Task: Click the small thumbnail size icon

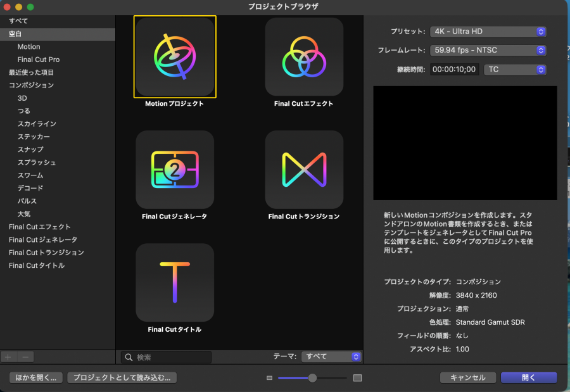Action: tap(269, 378)
